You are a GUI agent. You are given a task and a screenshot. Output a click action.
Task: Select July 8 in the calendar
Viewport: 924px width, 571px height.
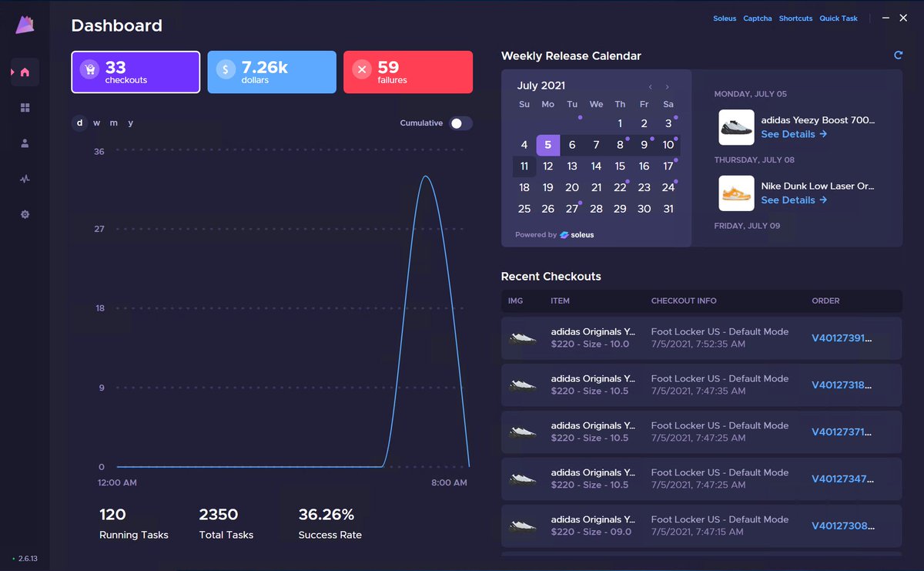(620, 145)
